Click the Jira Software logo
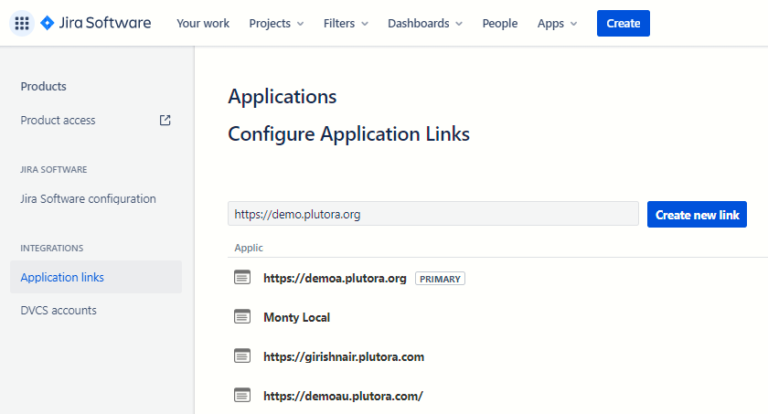The image size is (768, 414). pyautogui.click(x=96, y=23)
